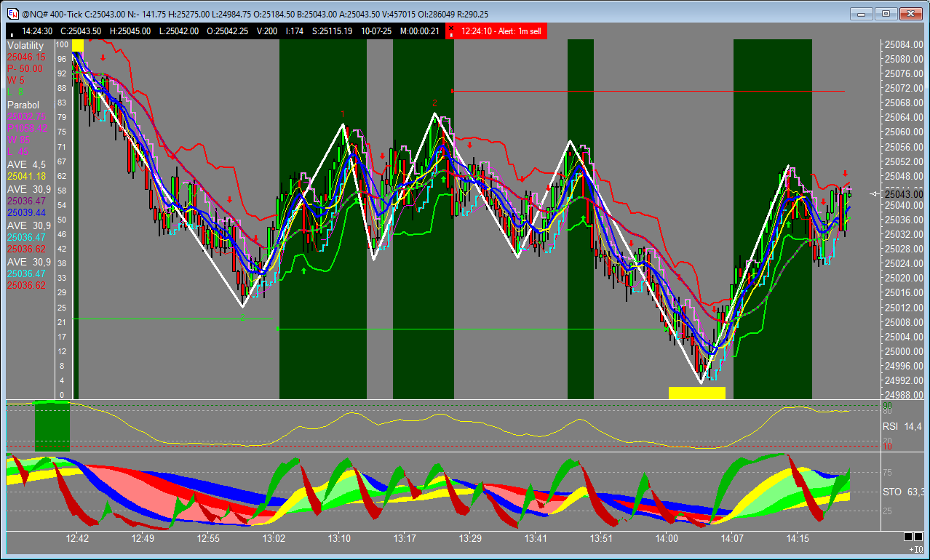Click the yellow marker at chart top-left
This screenshot has height=560, width=930.
tap(78, 45)
